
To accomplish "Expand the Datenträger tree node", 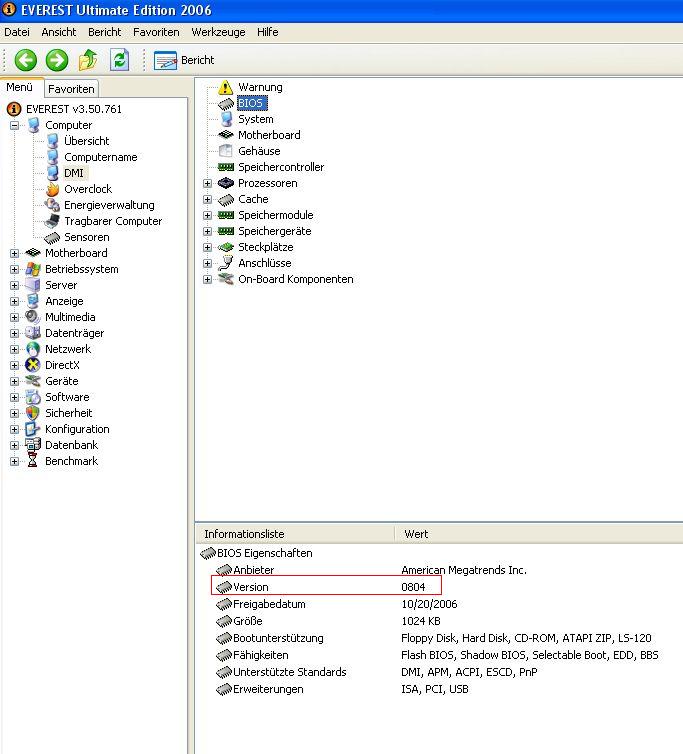I will point(14,333).
